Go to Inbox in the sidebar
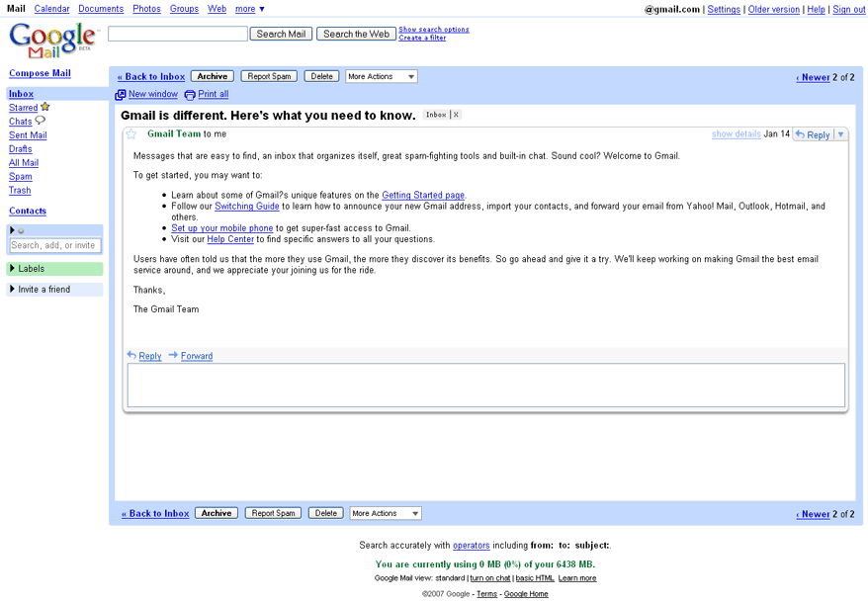The height and width of the screenshot is (604, 868). point(21,94)
